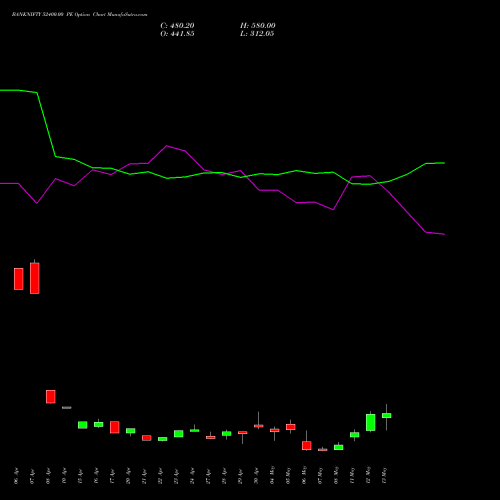Click the tall green candlestick above 12 May
Screen dimensions: 500x500
[371, 422]
